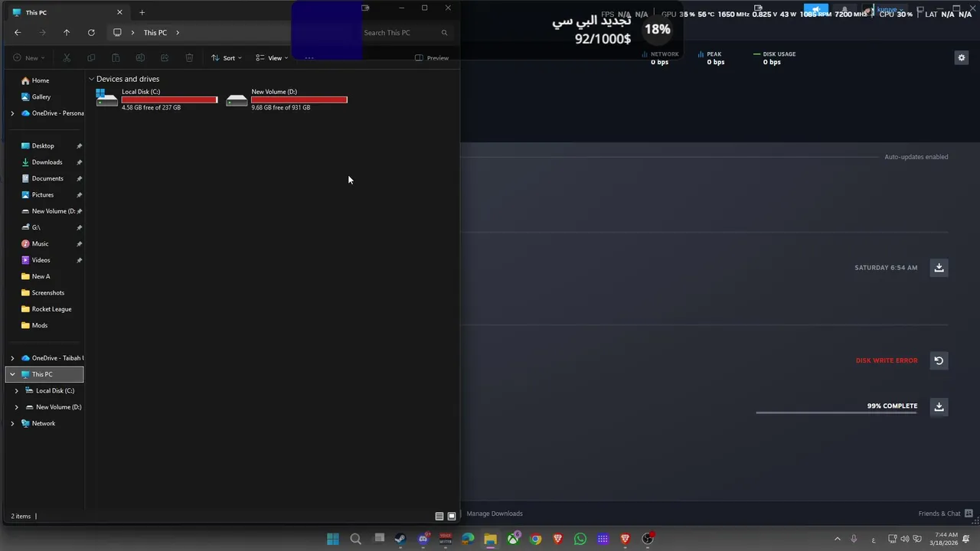The image size is (980, 551).
Task: Open Friends & Chat icon in Steam
Action: 969,514
